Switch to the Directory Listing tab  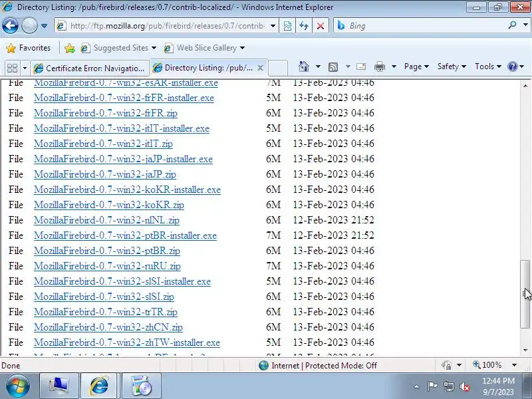[x=203, y=68]
